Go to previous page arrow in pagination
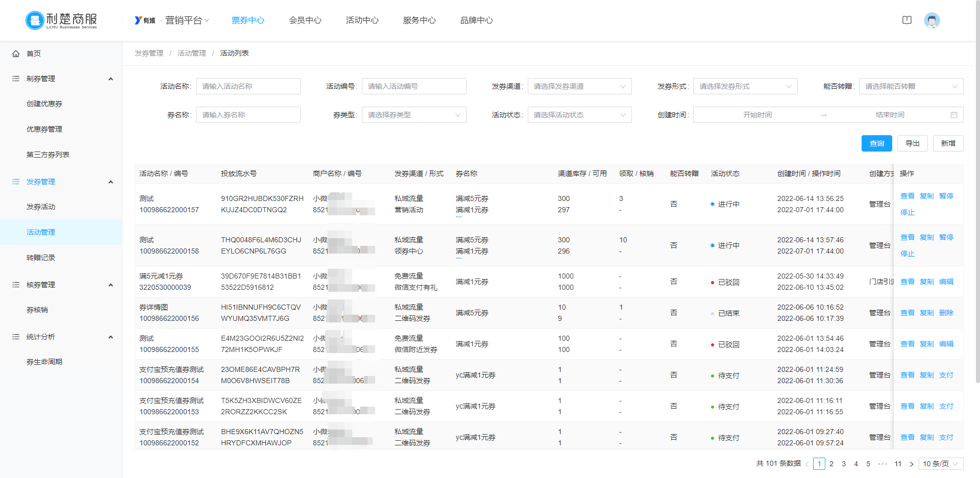 pyautogui.click(x=807, y=464)
